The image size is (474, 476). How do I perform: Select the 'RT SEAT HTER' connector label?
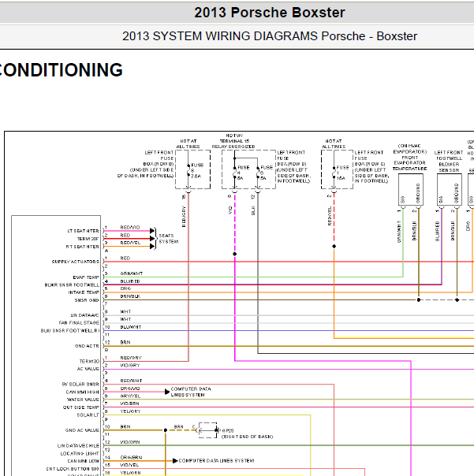tap(82, 247)
